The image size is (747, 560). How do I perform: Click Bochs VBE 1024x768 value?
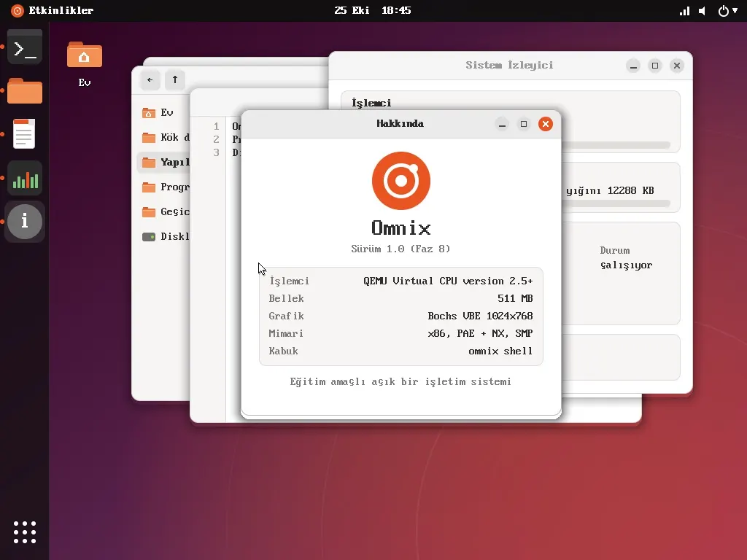pyautogui.click(x=480, y=316)
